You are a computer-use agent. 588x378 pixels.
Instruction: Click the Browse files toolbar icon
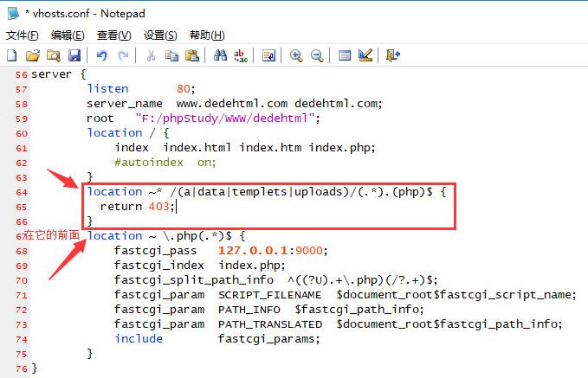pyautogui.click(x=53, y=55)
